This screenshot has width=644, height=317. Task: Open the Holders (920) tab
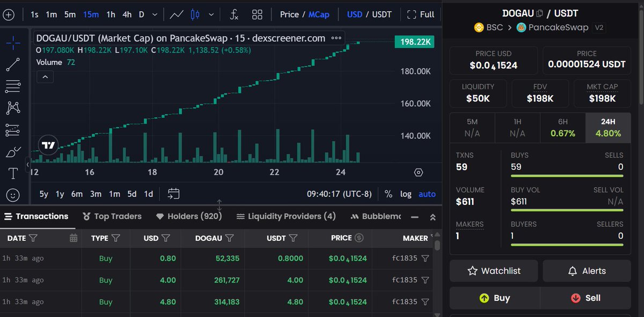(x=188, y=216)
